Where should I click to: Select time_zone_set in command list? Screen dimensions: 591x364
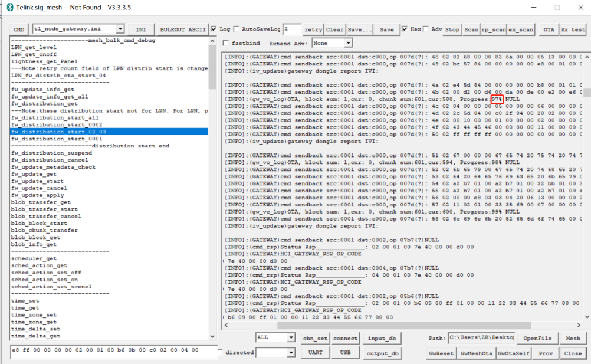[x=34, y=314]
